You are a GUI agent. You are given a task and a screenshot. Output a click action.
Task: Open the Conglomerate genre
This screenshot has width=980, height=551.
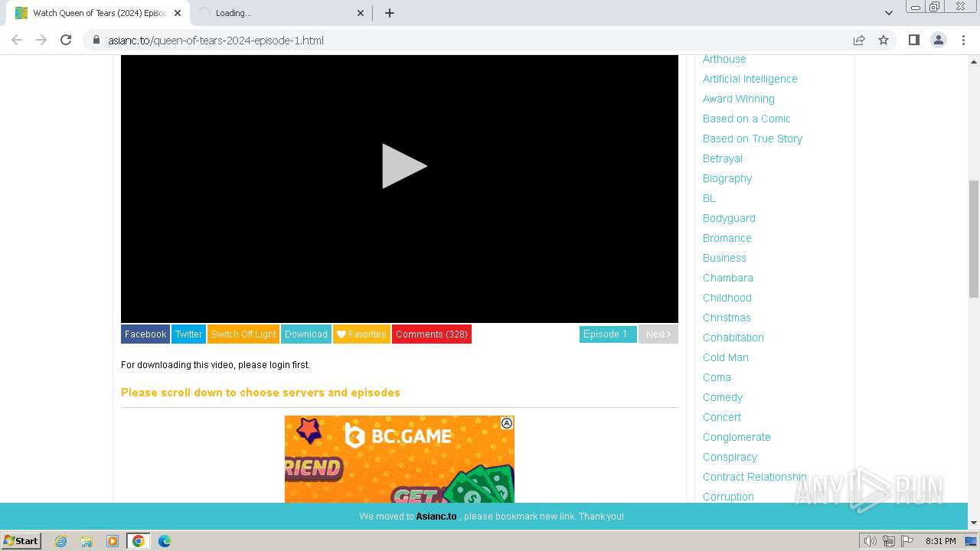click(x=737, y=437)
